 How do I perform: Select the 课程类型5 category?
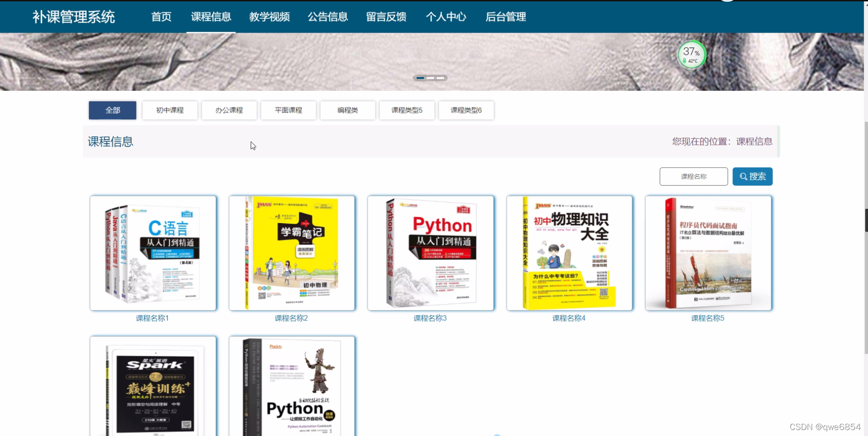pos(407,110)
